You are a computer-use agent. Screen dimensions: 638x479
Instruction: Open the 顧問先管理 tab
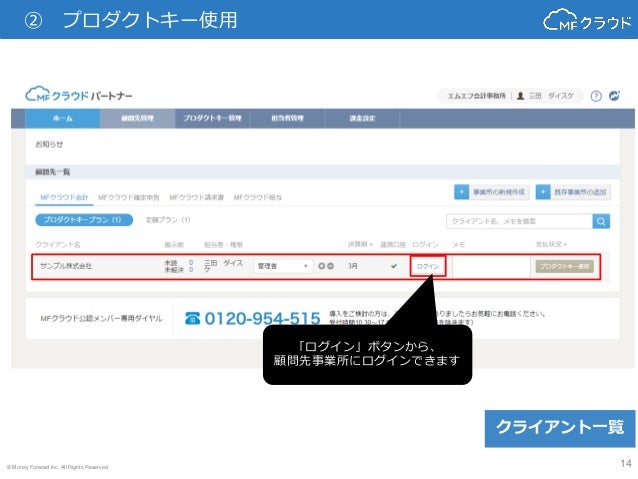point(138,118)
